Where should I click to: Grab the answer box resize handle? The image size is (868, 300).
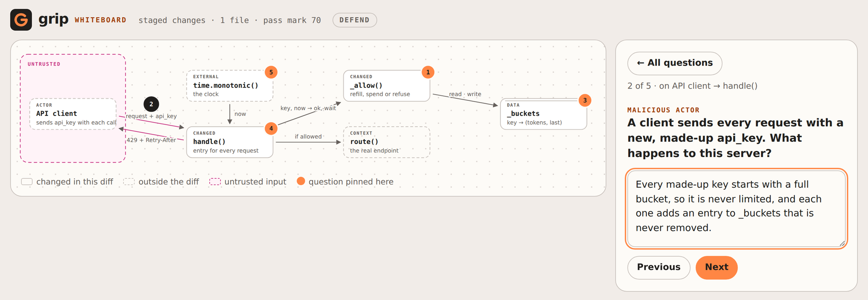(x=842, y=243)
